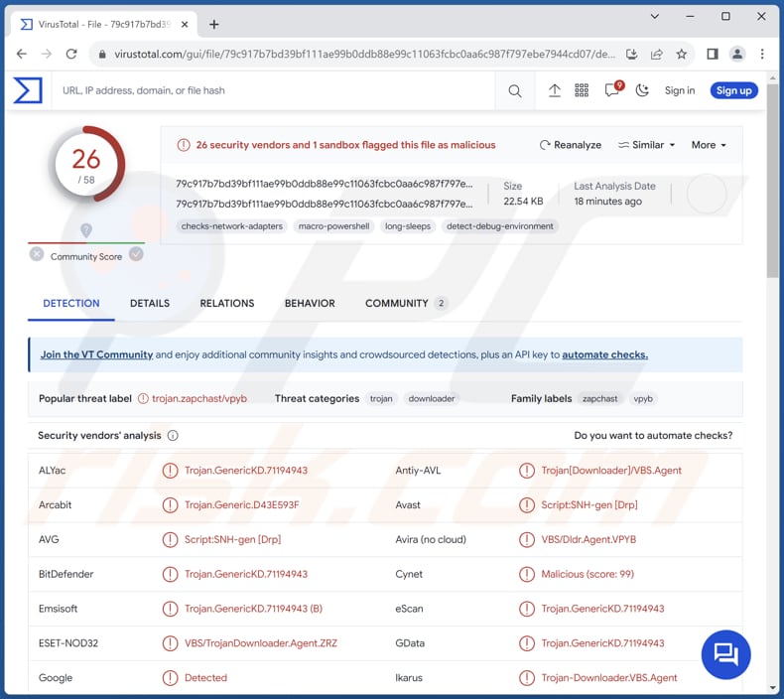This screenshot has width=784, height=699.
Task: Click the trojan threat category chip
Action: [381, 399]
